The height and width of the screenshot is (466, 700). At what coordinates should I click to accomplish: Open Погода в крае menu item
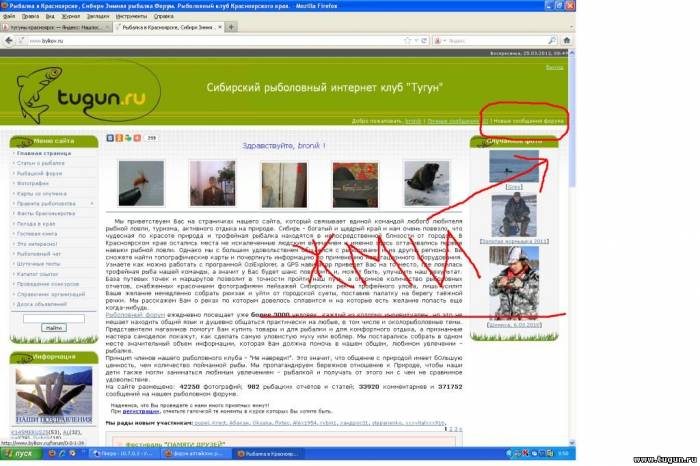(36, 224)
